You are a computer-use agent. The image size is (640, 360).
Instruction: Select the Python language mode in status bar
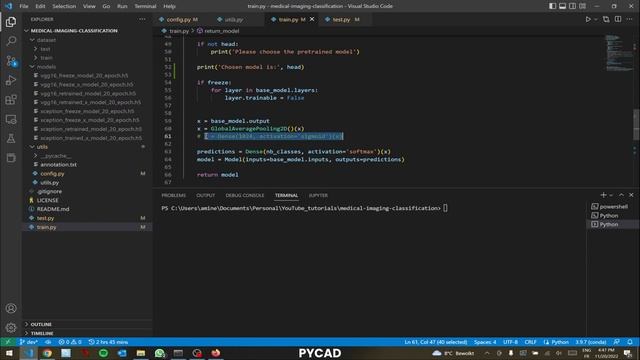pyautogui.click(x=560, y=342)
